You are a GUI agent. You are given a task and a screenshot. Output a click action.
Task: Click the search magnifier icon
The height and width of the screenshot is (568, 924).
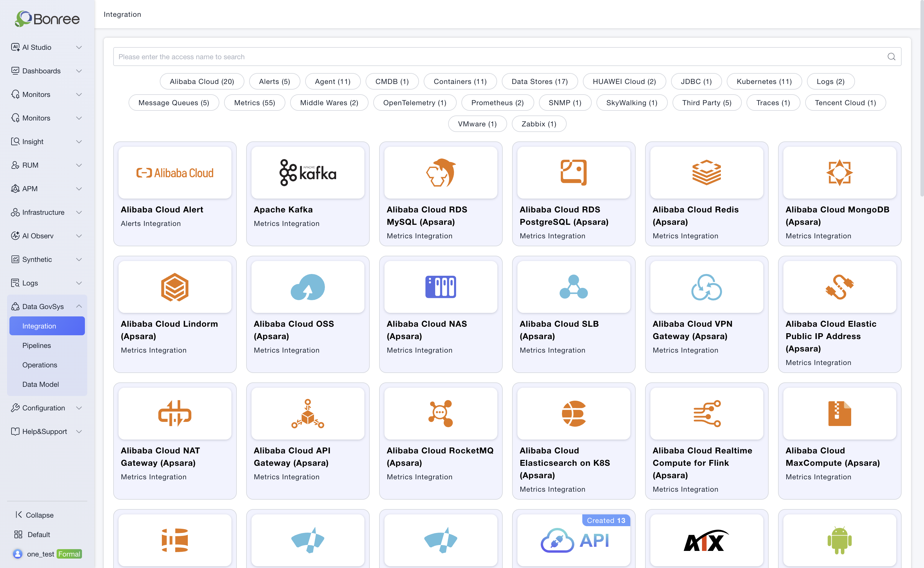pos(891,57)
